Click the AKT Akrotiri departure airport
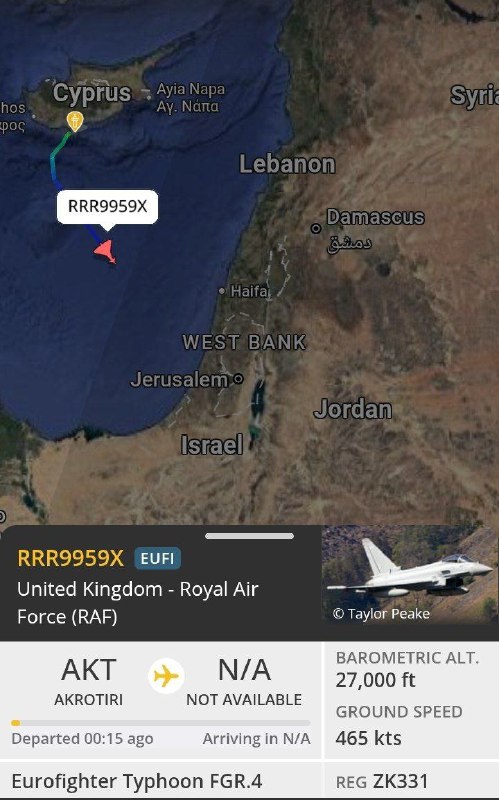Image resolution: width=499 pixels, height=800 pixels. pyautogui.click(x=88, y=682)
